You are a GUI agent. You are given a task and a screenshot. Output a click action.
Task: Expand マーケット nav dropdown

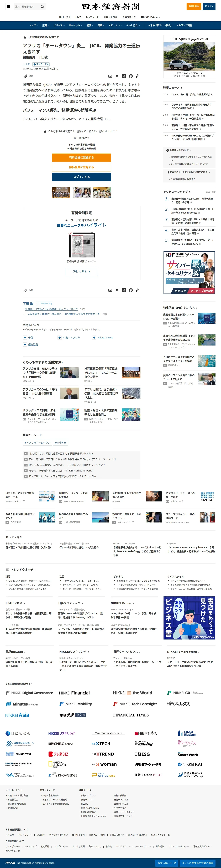coord(75,25)
